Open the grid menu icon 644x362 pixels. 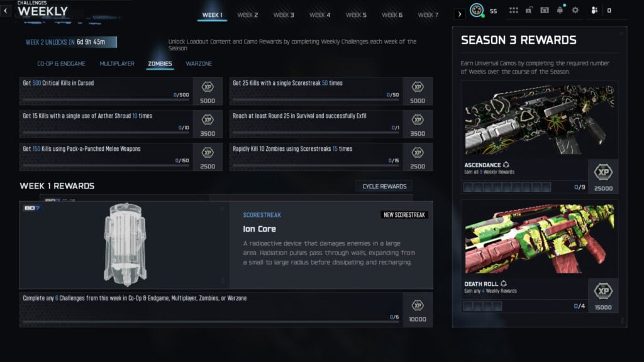pos(513,10)
